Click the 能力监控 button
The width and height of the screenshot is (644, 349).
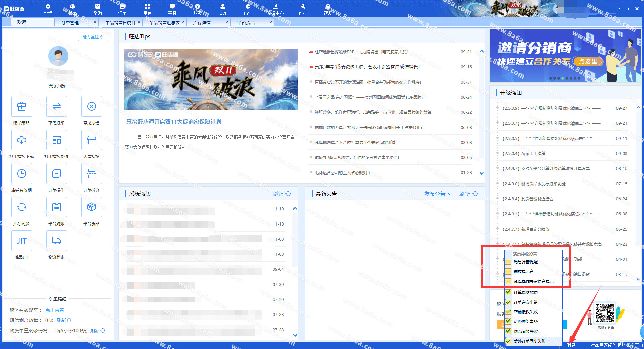93,37
